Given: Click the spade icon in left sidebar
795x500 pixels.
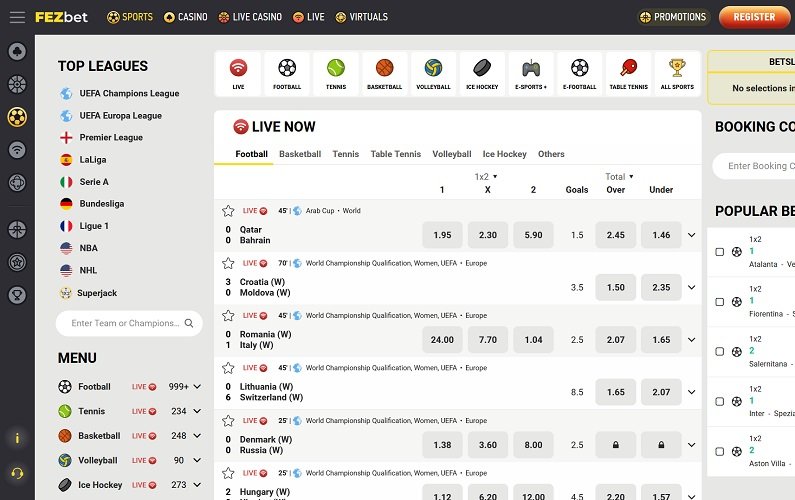Looking at the screenshot, I should click(x=17, y=52).
